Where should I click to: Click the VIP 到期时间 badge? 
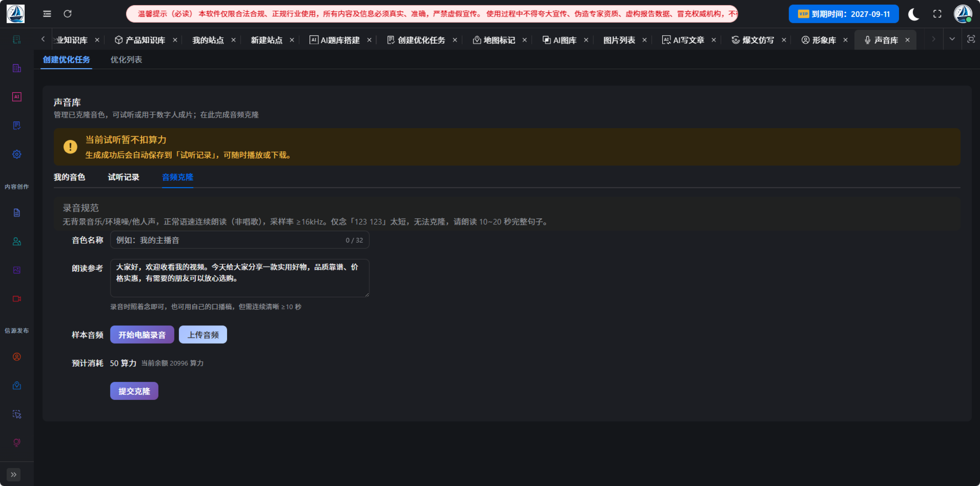pyautogui.click(x=843, y=14)
